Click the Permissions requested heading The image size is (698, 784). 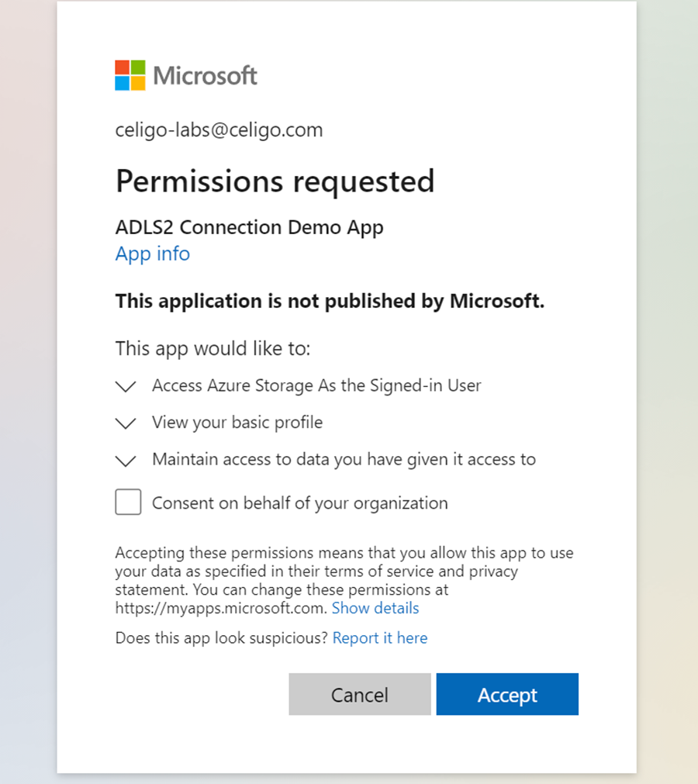point(275,181)
